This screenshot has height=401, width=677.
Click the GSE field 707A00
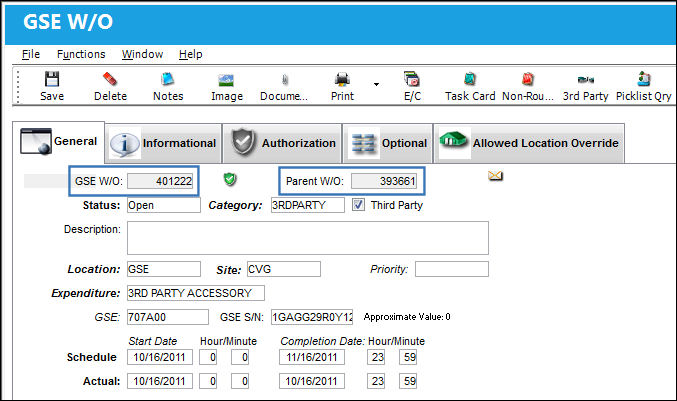pos(168,317)
